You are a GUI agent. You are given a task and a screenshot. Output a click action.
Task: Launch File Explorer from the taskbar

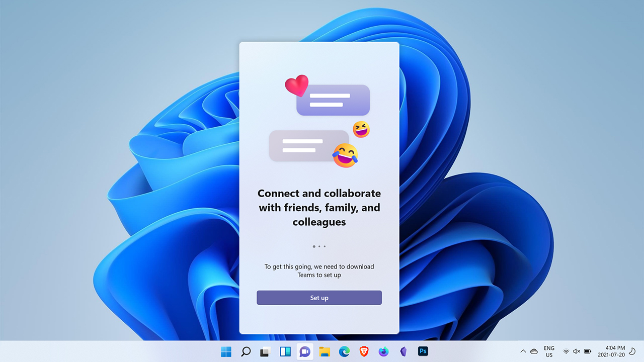[324, 351]
